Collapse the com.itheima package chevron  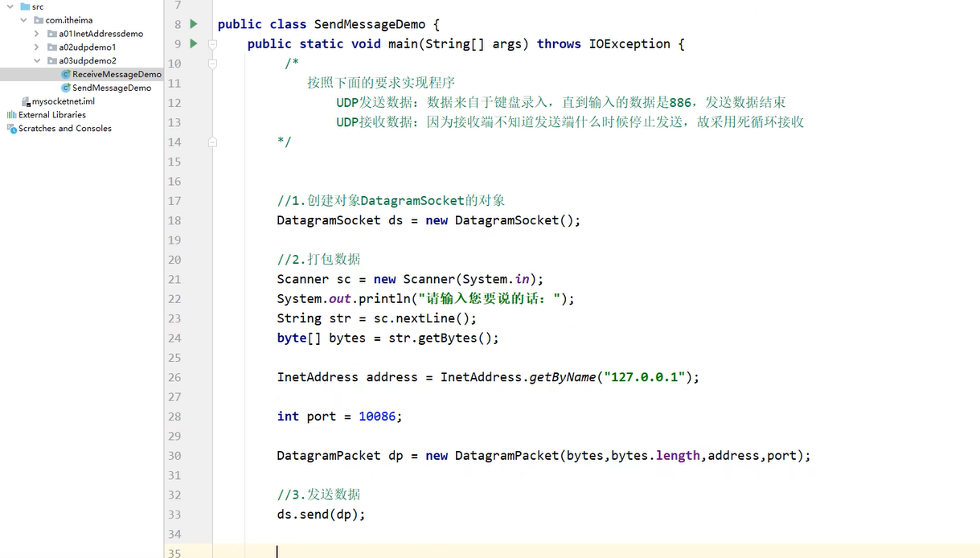23,20
